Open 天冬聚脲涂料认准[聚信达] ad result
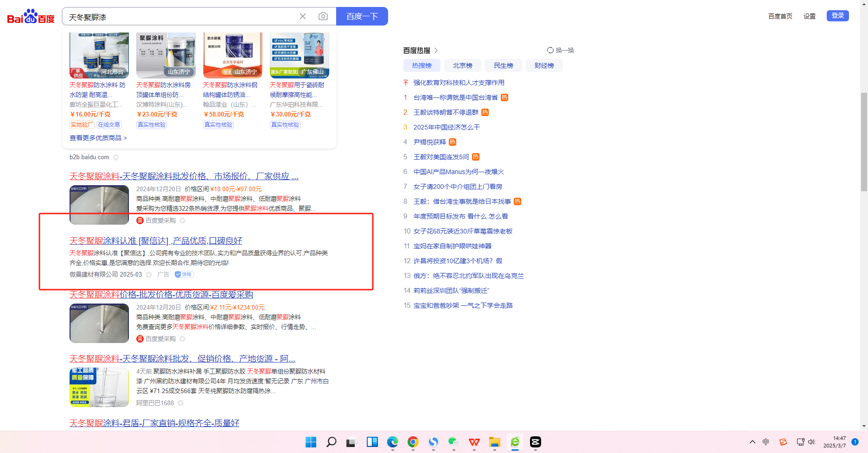868x453 pixels. [x=156, y=241]
